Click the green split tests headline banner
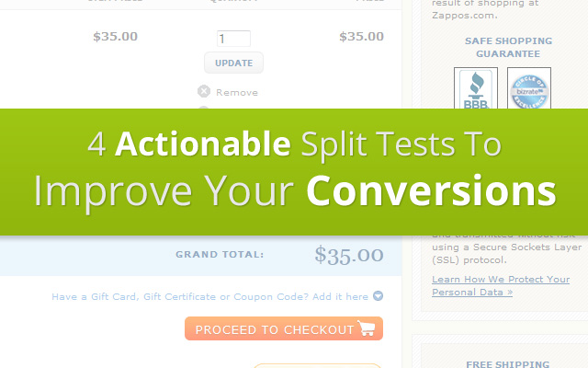Screen dimensions: 588x368 click(294, 171)
